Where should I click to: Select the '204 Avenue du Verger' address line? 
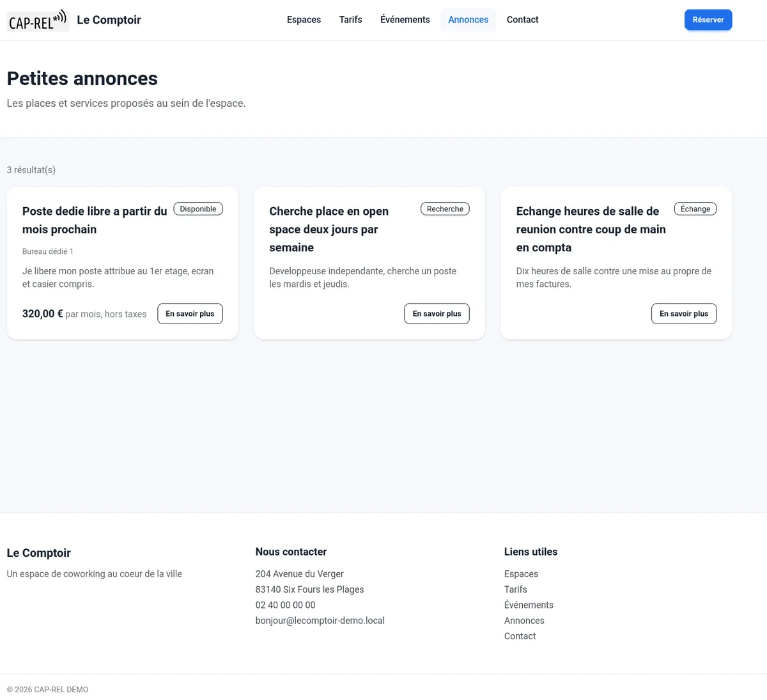pyautogui.click(x=300, y=574)
